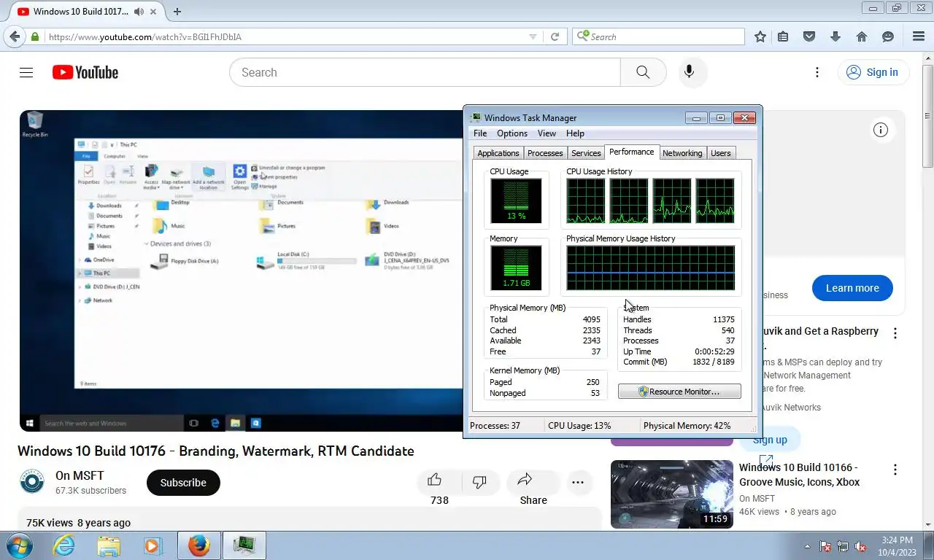Subscribe to On MSFT channel

click(x=183, y=483)
